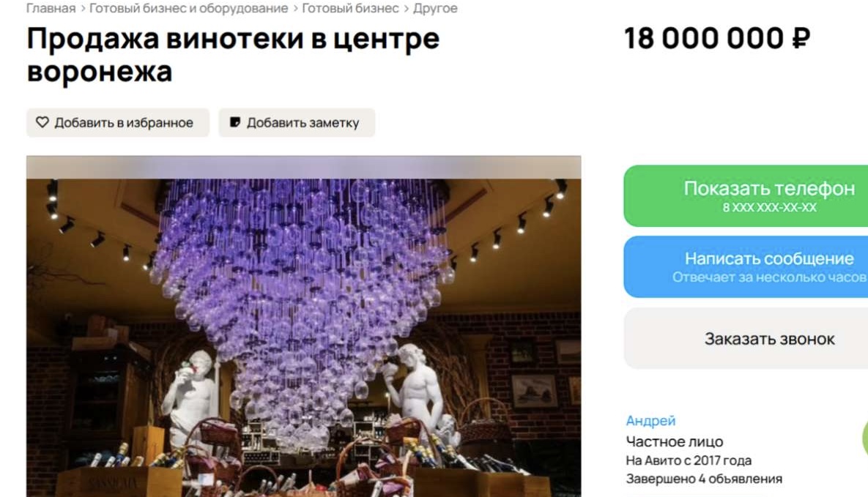Click Добавить в избранное button

click(x=118, y=123)
